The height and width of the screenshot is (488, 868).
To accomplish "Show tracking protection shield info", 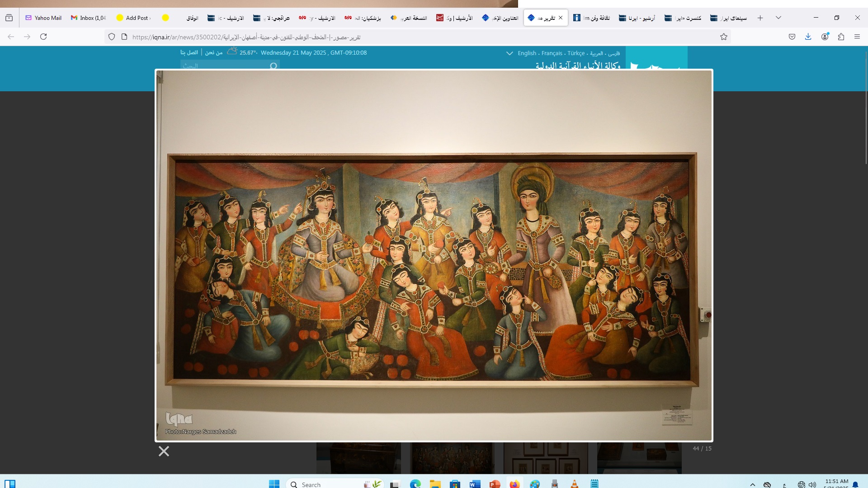I will tap(112, 37).
